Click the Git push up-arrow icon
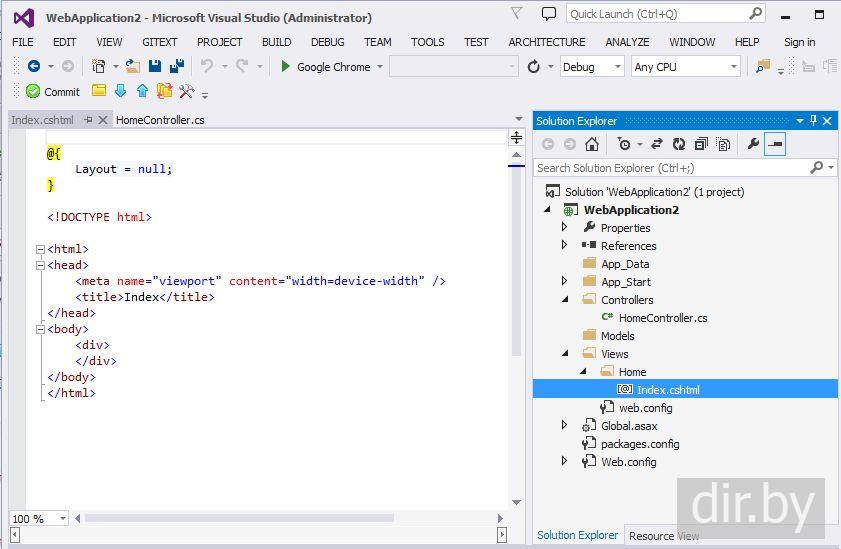This screenshot has height=549, width=841. click(142, 91)
